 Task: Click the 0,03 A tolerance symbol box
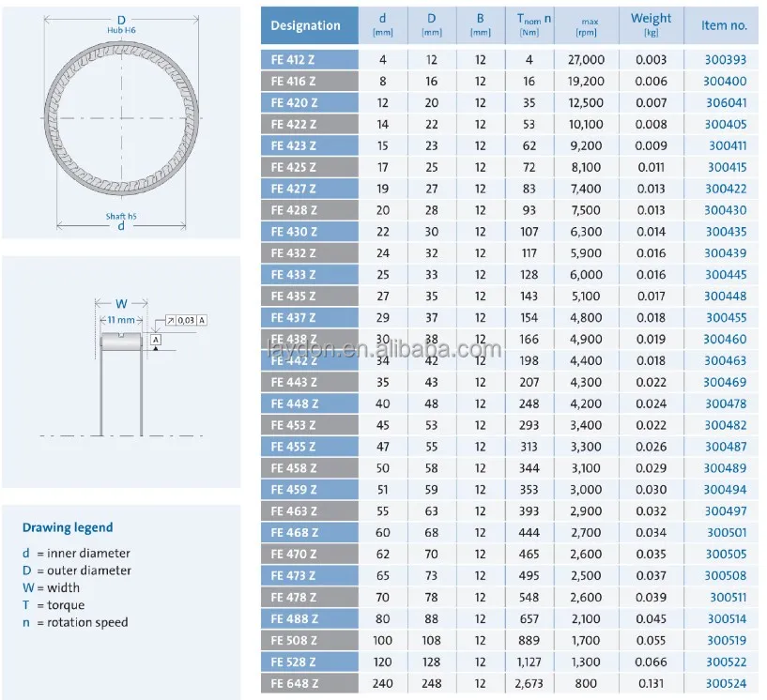pos(187,320)
